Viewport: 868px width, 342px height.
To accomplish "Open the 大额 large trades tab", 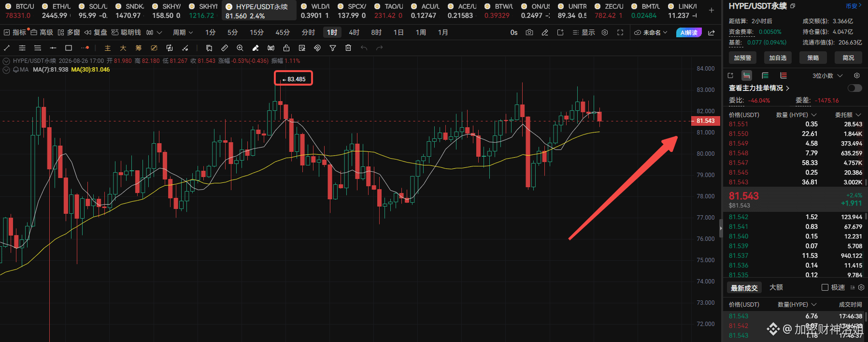I will 776,287.
